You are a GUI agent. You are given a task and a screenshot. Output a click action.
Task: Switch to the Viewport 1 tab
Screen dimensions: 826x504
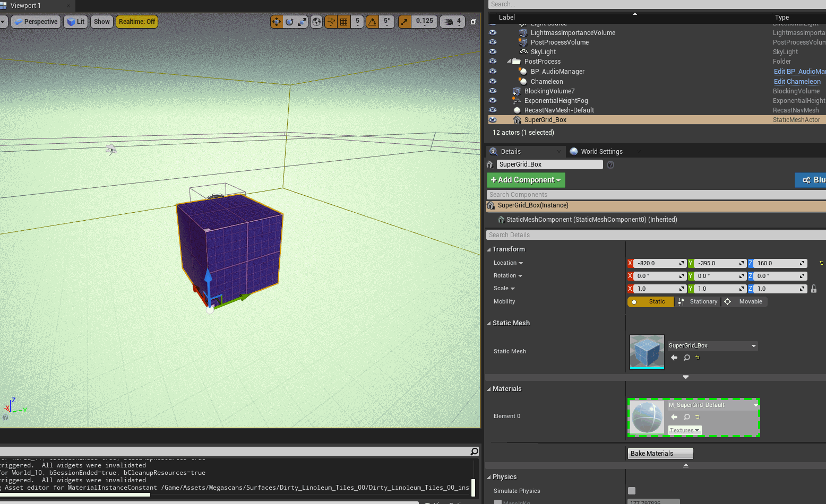(x=25, y=6)
